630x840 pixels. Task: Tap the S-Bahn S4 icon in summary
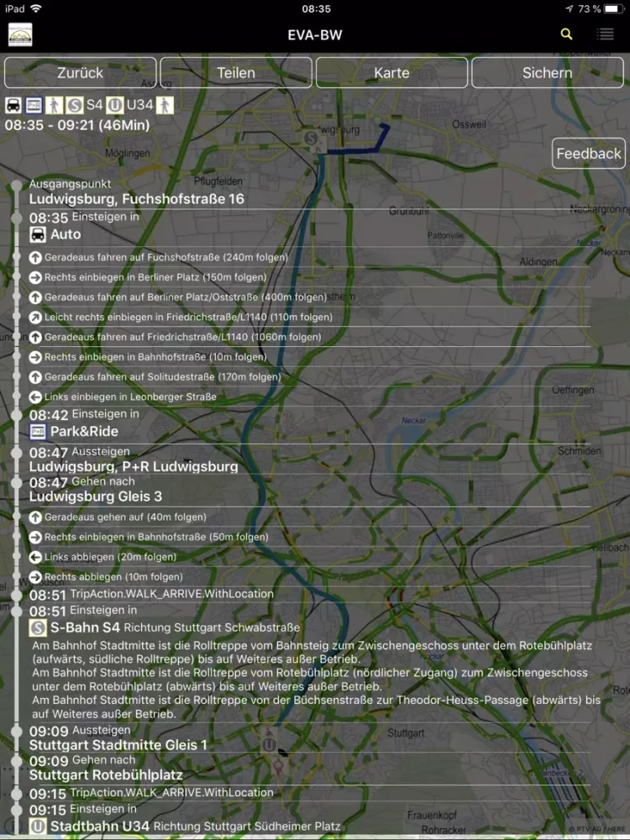[75, 105]
